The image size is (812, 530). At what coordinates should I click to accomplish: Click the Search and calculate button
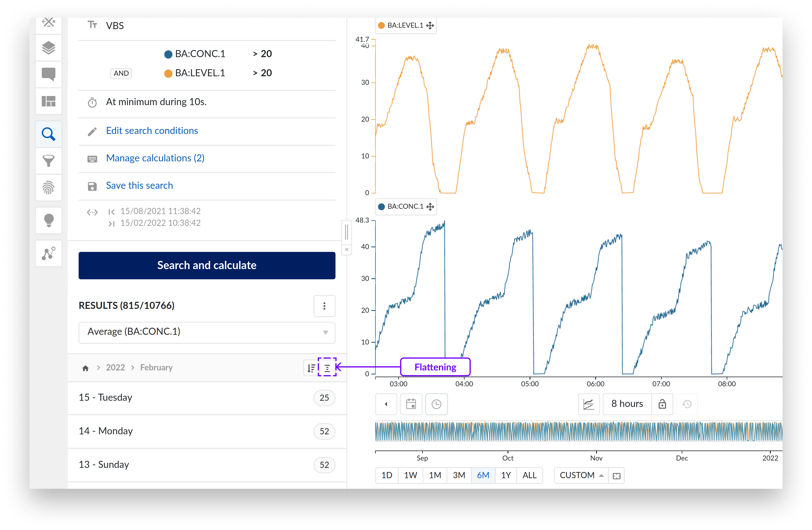coord(207,265)
